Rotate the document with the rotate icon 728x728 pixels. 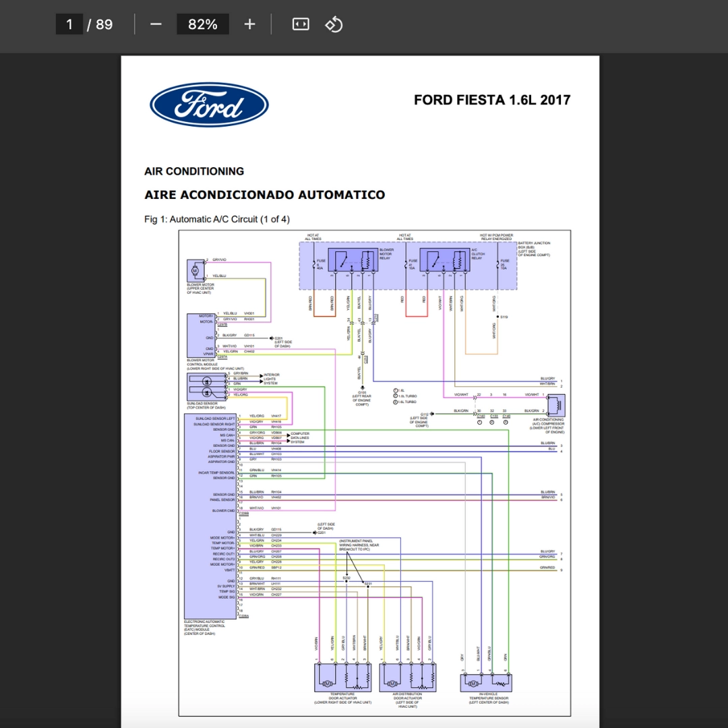pos(334,24)
